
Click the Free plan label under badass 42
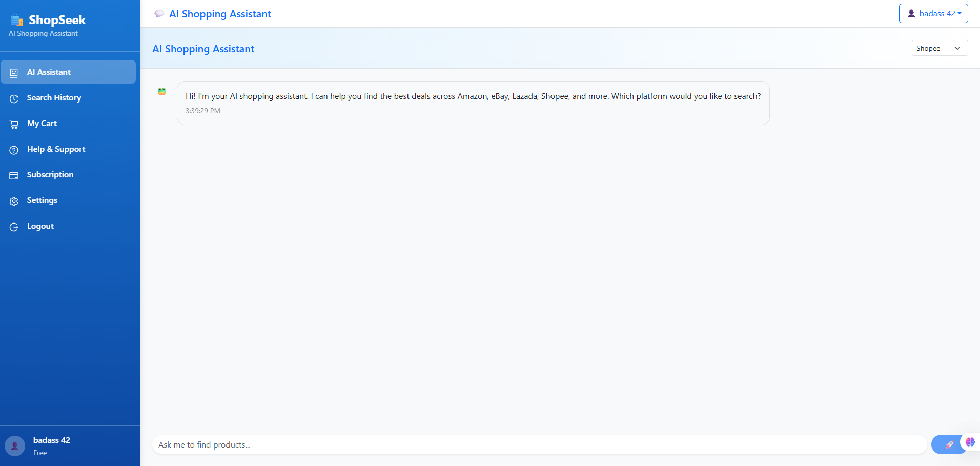point(39,453)
